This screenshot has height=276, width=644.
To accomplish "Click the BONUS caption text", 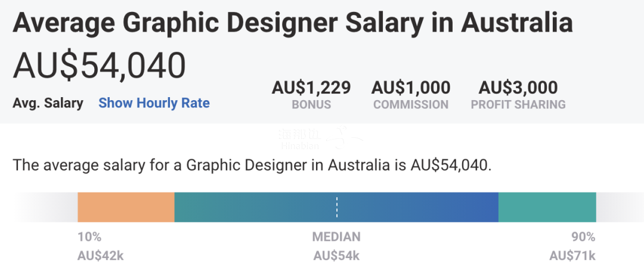I will (x=311, y=104).
